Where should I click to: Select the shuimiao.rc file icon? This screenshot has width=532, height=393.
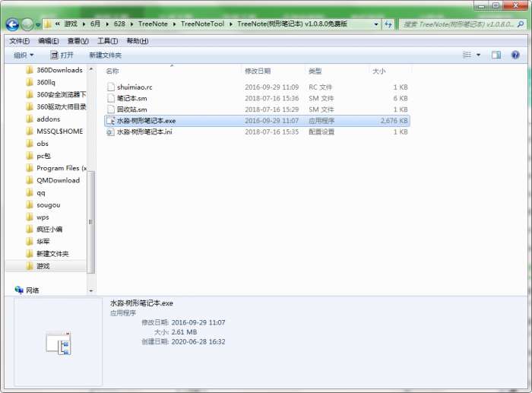(111, 87)
